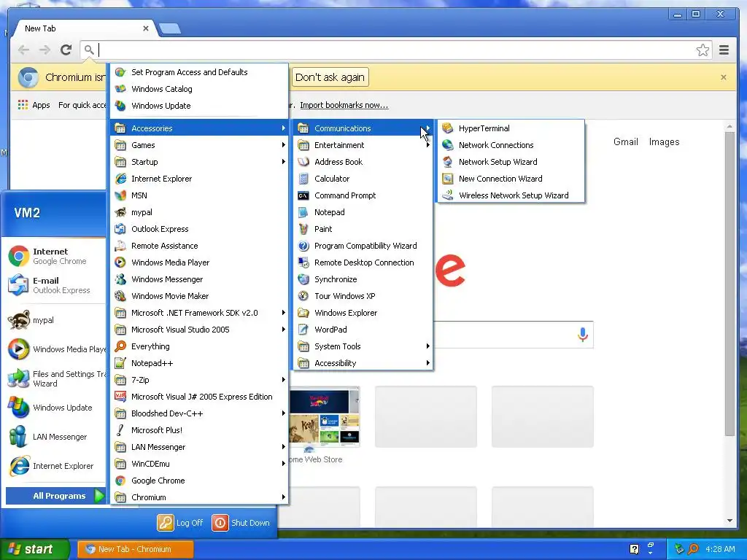Open Everything search program

(x=199, y=346)
